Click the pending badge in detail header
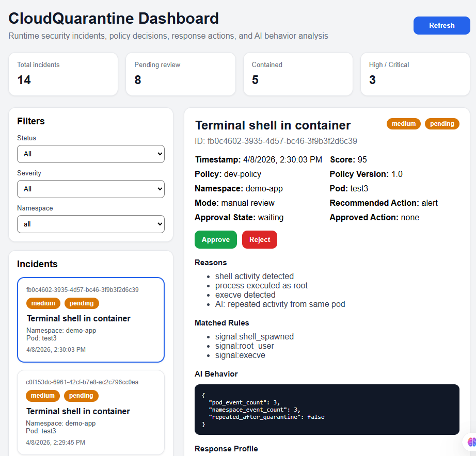 coord(442,124)
